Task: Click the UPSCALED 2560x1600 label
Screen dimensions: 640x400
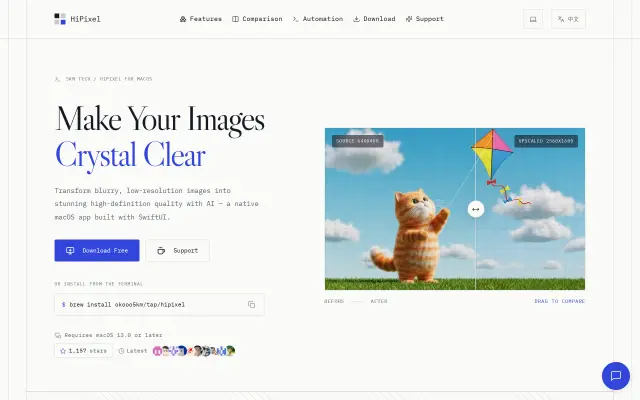Action: click(546, 141)
